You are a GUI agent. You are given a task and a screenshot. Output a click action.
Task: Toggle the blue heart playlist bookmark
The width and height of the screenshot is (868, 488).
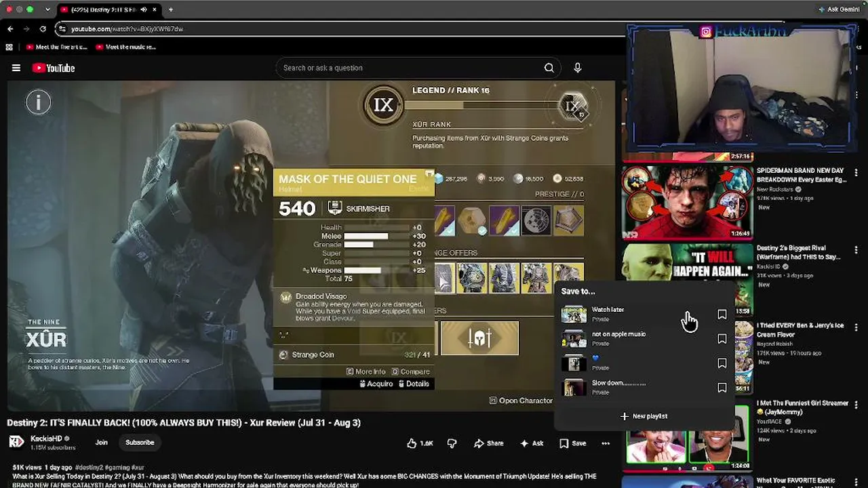point(722,363)
